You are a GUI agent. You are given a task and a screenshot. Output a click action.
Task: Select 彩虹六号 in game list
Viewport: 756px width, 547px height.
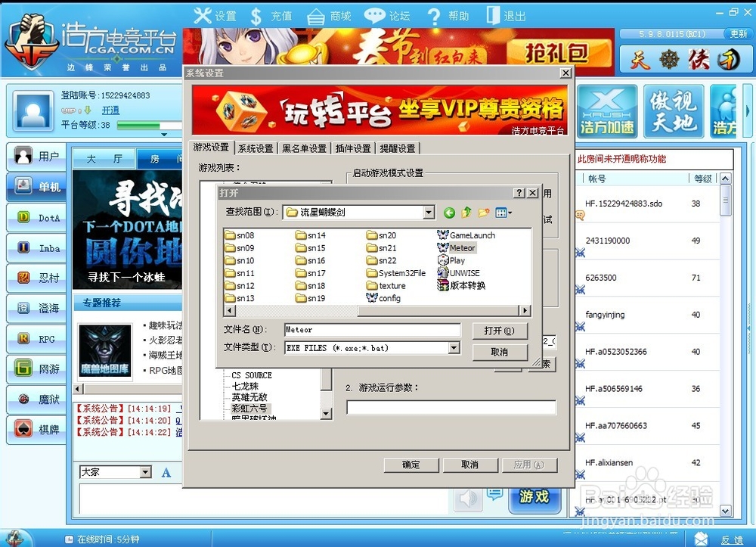(x=249, y=408)
